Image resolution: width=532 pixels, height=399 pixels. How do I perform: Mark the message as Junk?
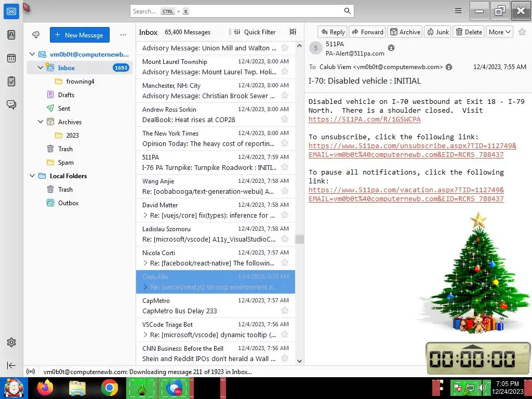(x=437, y=32)
